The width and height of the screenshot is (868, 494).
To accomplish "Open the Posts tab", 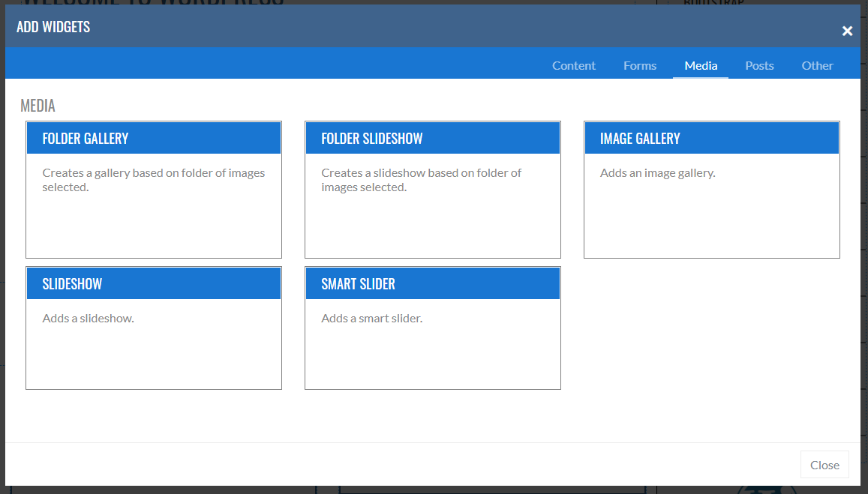I will tap(759, 65).
